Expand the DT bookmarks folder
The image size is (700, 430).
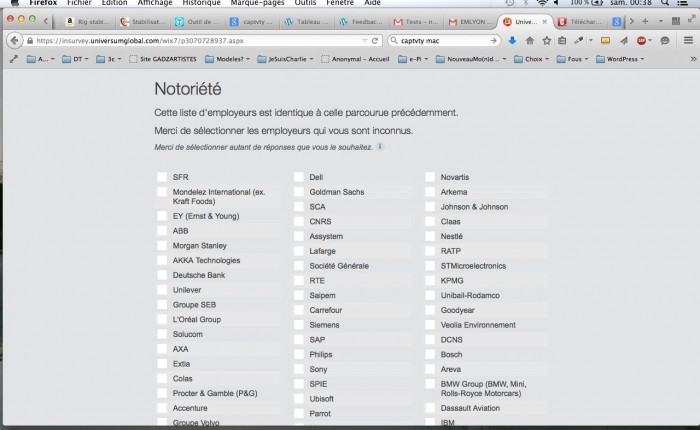tap(75, 59)
